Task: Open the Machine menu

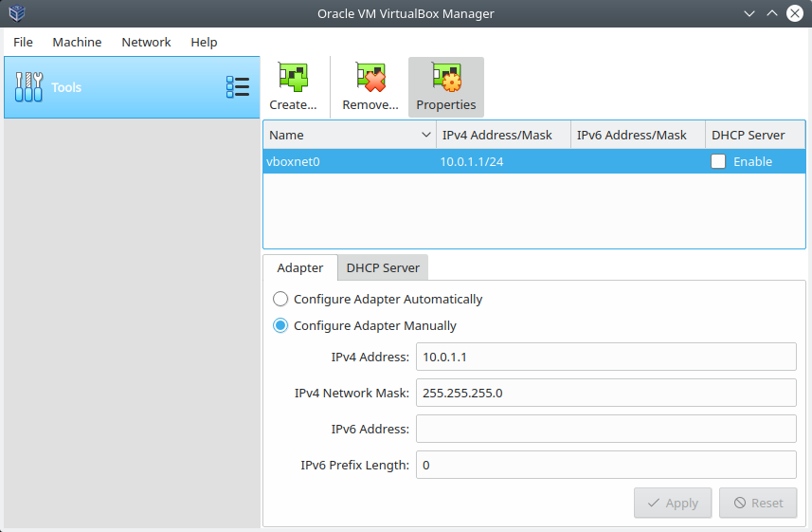Action: tap(77, 42)
